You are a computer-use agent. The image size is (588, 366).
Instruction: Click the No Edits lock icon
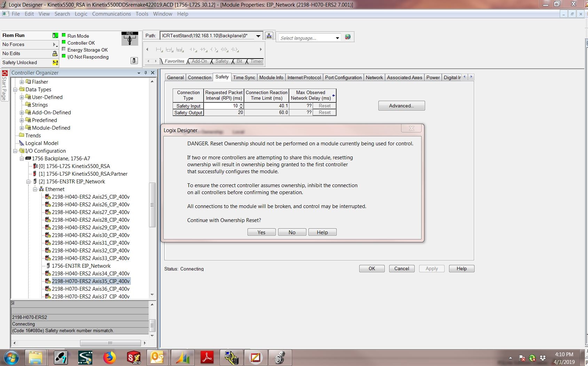click(55, 54)
